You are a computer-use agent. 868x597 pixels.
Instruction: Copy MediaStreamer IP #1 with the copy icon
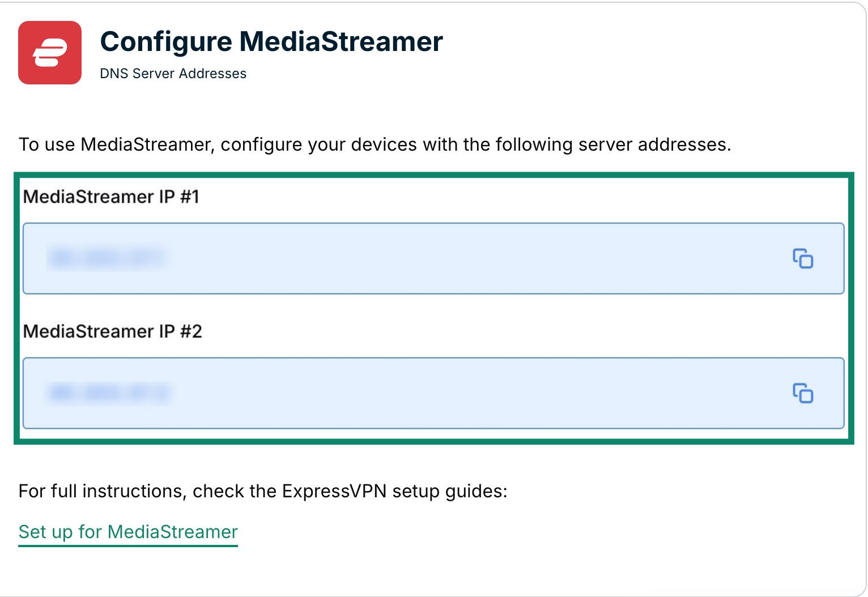(802, 258)
